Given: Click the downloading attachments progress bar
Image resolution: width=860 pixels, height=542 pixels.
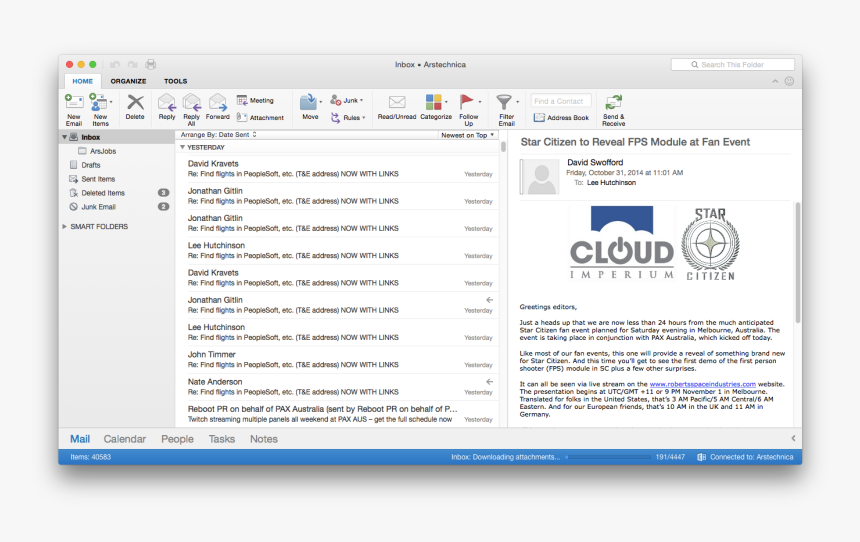Looking at the screenshot, I should click(x=608, y=457).
